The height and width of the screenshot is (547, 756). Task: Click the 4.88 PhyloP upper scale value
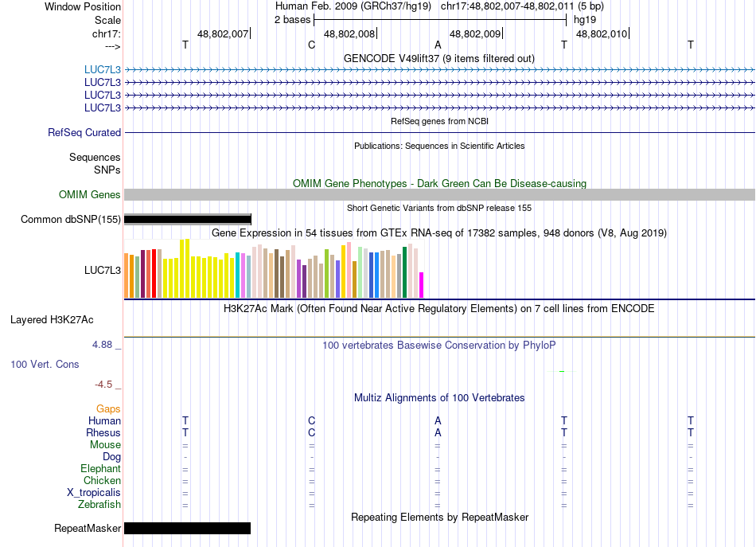(102, 345)
